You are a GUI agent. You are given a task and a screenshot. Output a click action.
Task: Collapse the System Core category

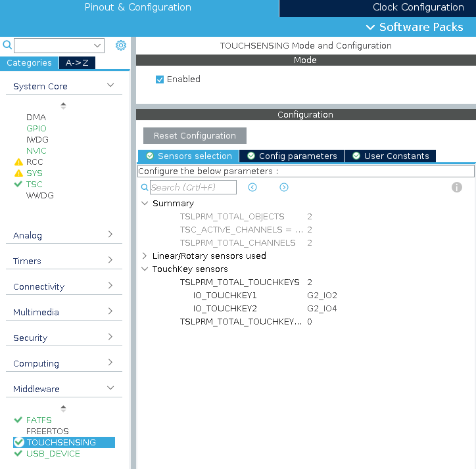[110, 86]
